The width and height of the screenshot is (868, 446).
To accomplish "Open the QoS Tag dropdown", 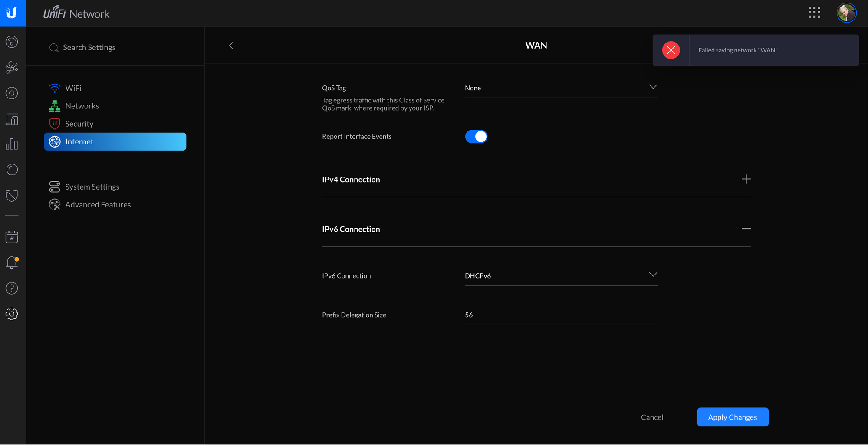I will pyautogui.click(x=561, y=88).
